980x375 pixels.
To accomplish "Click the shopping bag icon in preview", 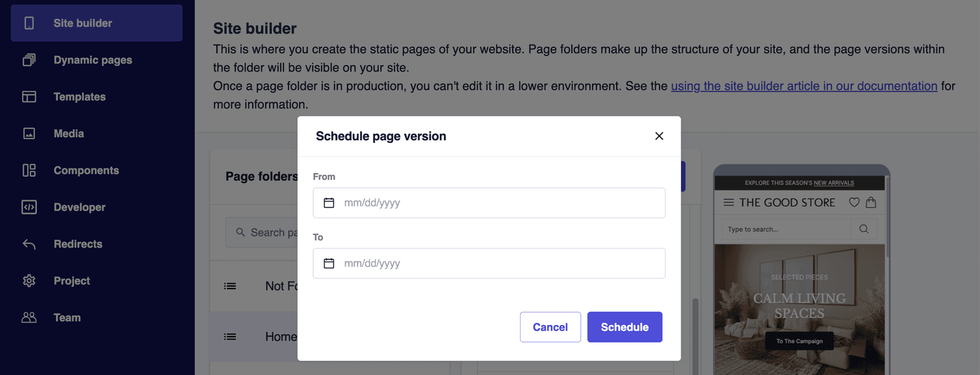I will pyautogui.click(x=871, y=202).
